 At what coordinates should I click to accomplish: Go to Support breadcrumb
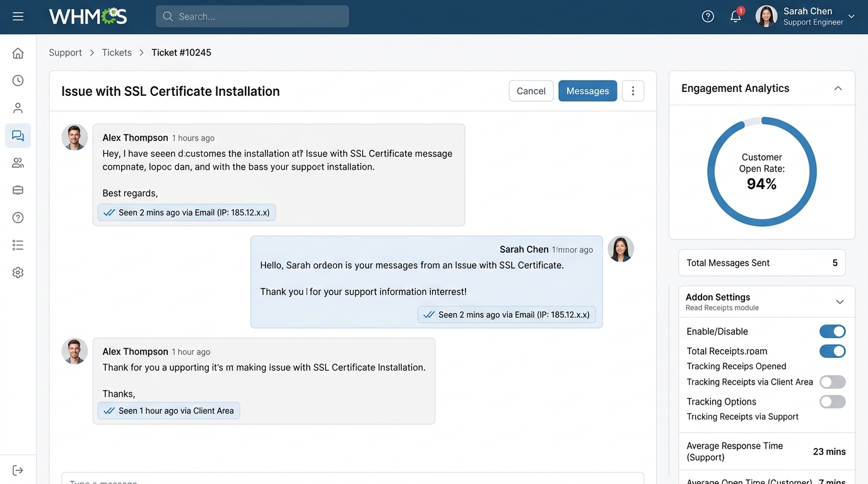tap(66, 52)
